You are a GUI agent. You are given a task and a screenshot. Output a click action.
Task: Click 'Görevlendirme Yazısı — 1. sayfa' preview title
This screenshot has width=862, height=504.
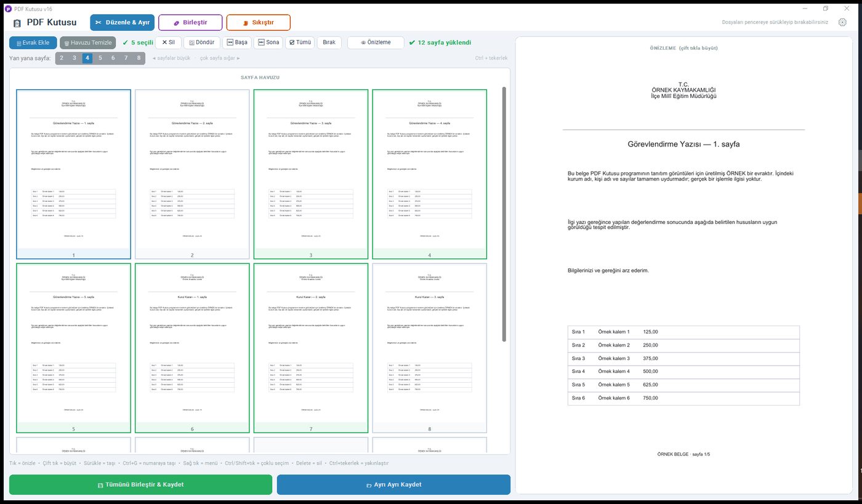pos(683,144)
